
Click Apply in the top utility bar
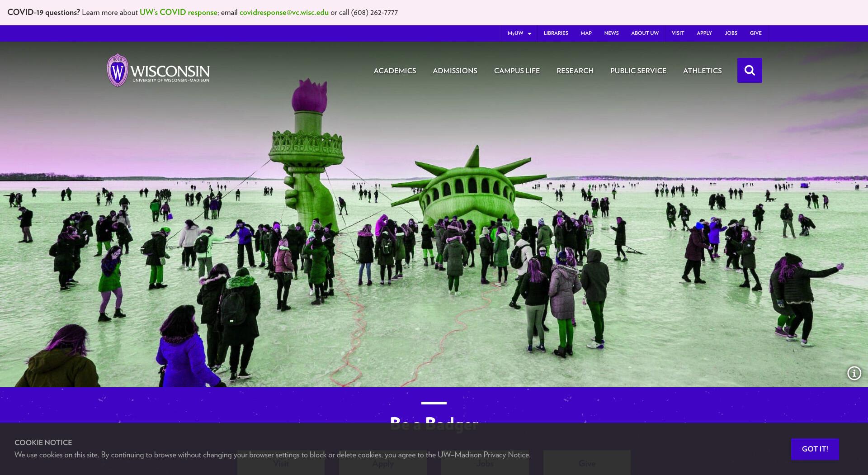[704, 33]
